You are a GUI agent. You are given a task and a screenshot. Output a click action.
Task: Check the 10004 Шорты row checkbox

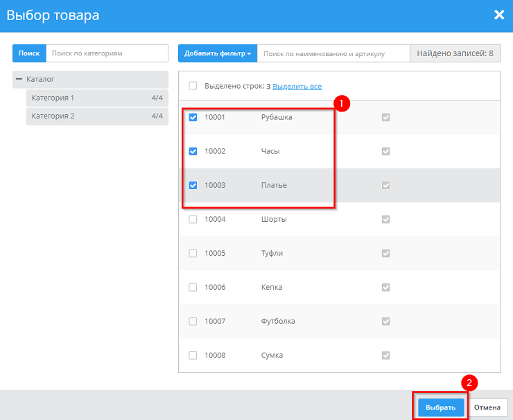pos(193,219)
